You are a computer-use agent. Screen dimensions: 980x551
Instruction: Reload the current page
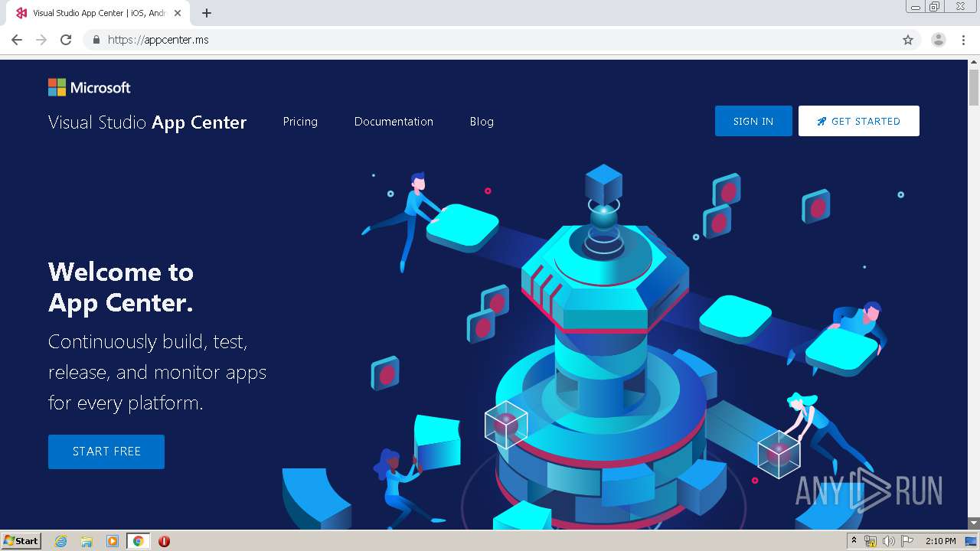[x=66, y=40]
